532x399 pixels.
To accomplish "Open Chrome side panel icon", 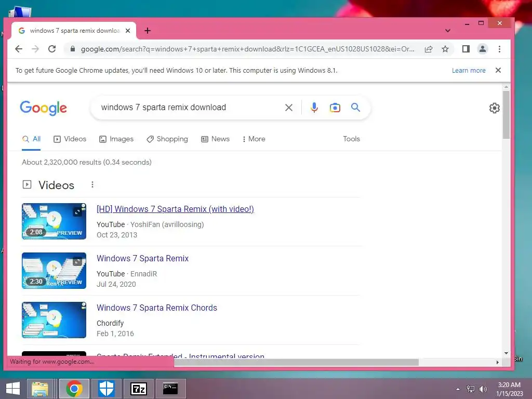I will 466,49.
